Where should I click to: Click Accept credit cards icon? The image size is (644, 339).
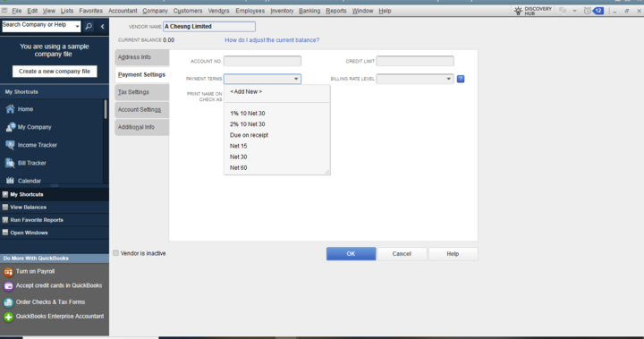[8, 286]
